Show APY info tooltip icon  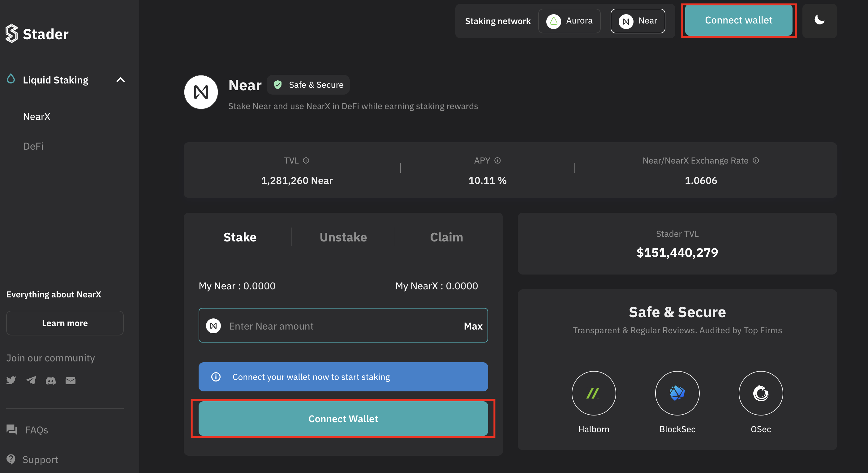point(497,160)
